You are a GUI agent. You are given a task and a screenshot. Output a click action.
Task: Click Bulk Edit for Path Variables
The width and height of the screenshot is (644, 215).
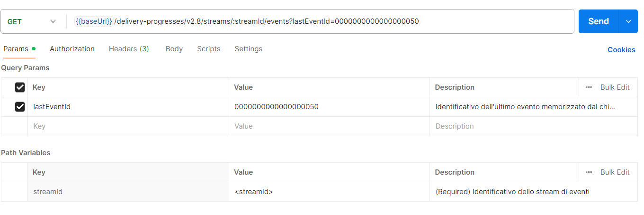point(615,172)
